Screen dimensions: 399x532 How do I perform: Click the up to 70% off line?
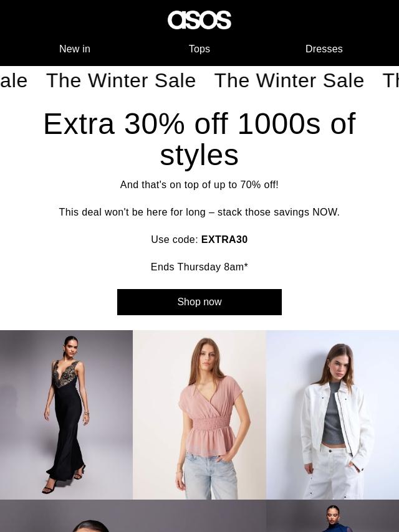[199, 185]
